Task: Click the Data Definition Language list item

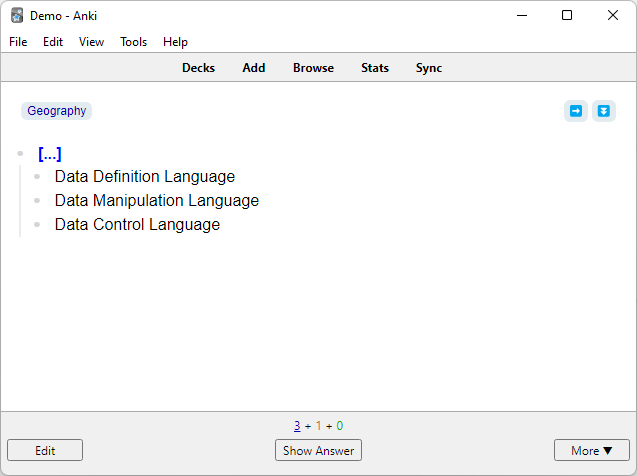Action: (x=145, y=177)
